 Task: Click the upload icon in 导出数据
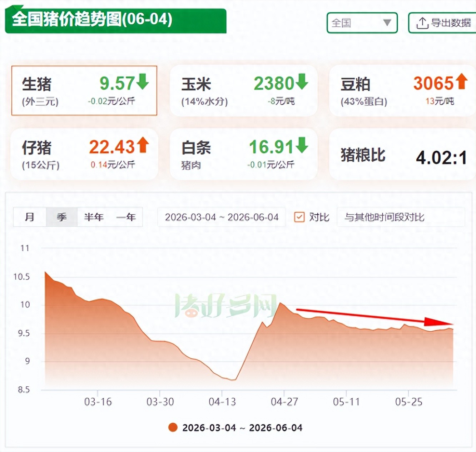pyautogui.click(x=422, y=23)
